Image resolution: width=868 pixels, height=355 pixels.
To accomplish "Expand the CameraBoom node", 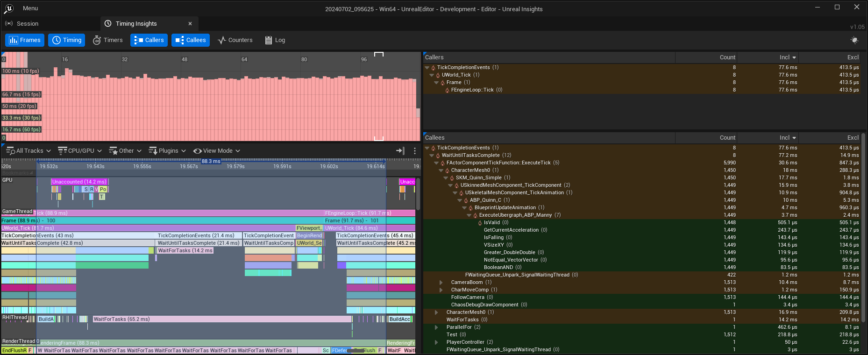I will pos(441,283).
